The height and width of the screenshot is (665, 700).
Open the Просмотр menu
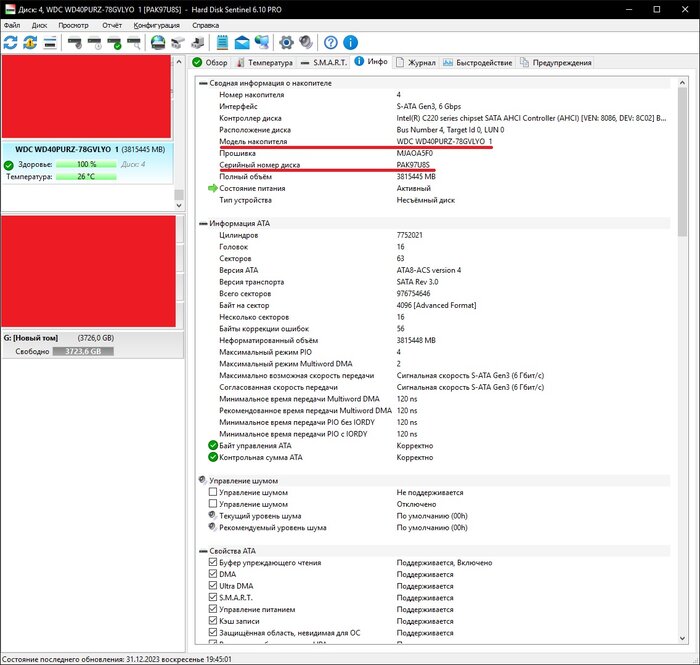click(73, 25)
